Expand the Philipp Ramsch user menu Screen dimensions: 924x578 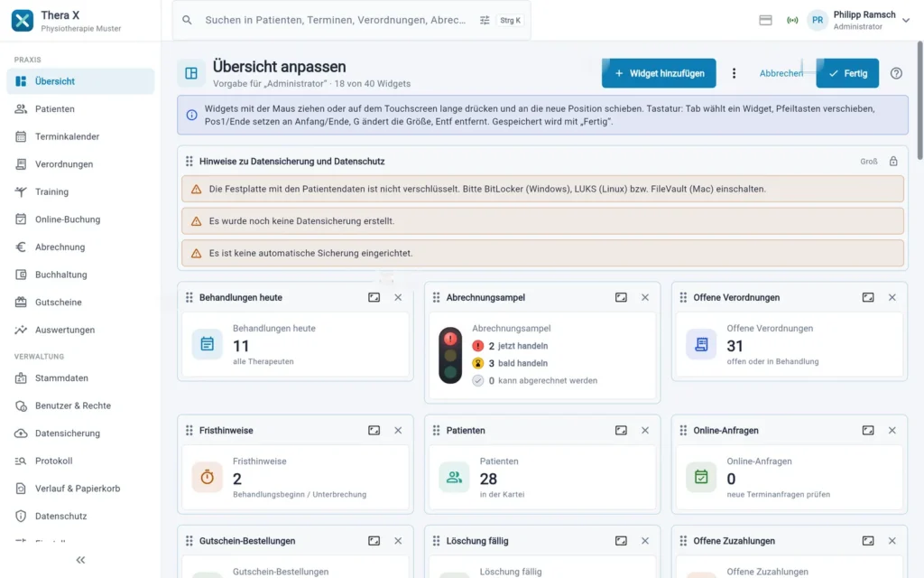906,20
